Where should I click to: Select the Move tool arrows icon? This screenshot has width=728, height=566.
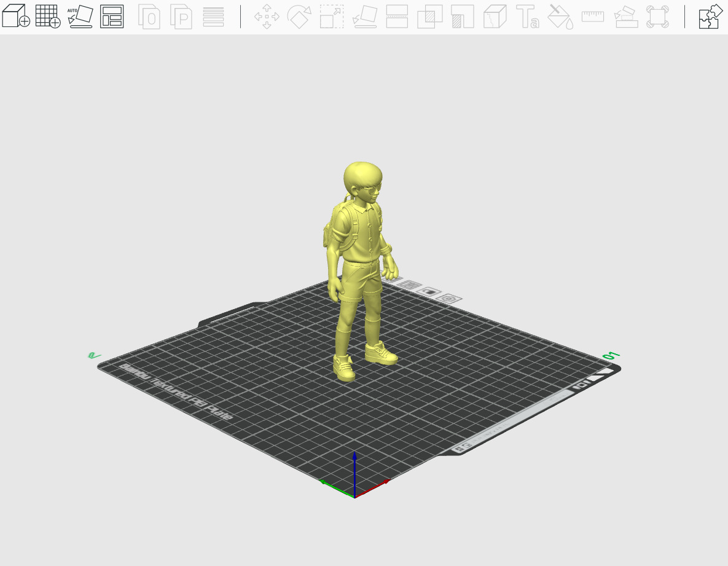pos(267,17)
